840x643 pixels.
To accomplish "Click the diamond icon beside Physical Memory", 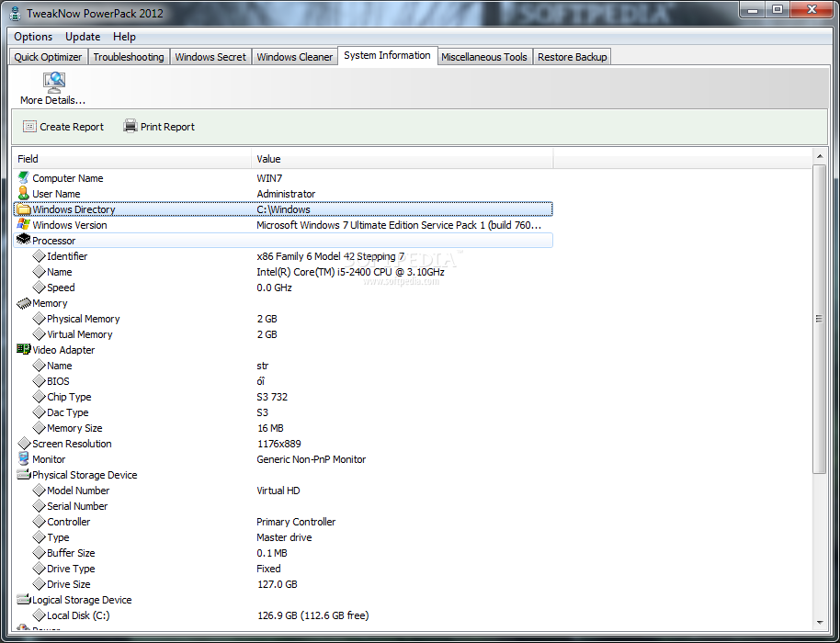I will pyautogui.click(x=39, y=319).
